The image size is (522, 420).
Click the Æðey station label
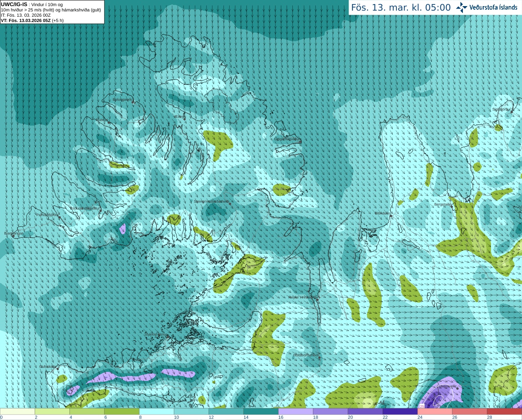(x=179, y=116)
